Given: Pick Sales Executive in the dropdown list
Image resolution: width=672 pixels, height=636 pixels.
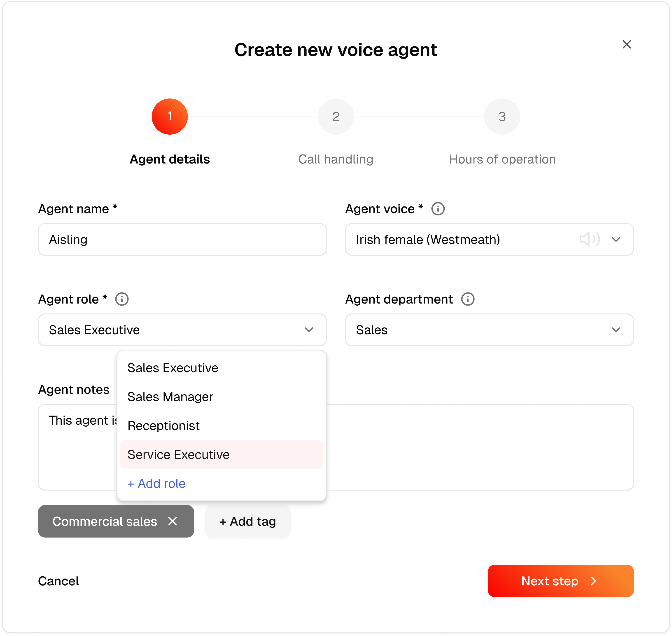Looking at the screenshot, I should (x=173, y=368).
